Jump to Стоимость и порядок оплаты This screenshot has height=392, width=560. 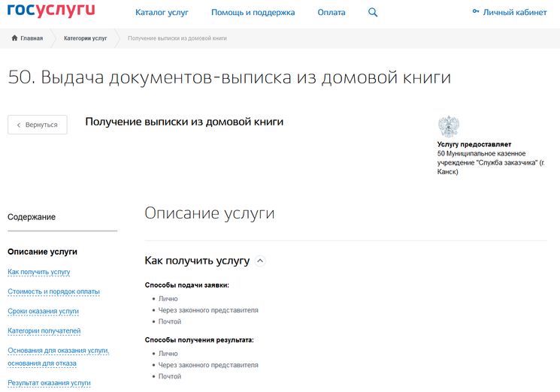coord(53,291)
